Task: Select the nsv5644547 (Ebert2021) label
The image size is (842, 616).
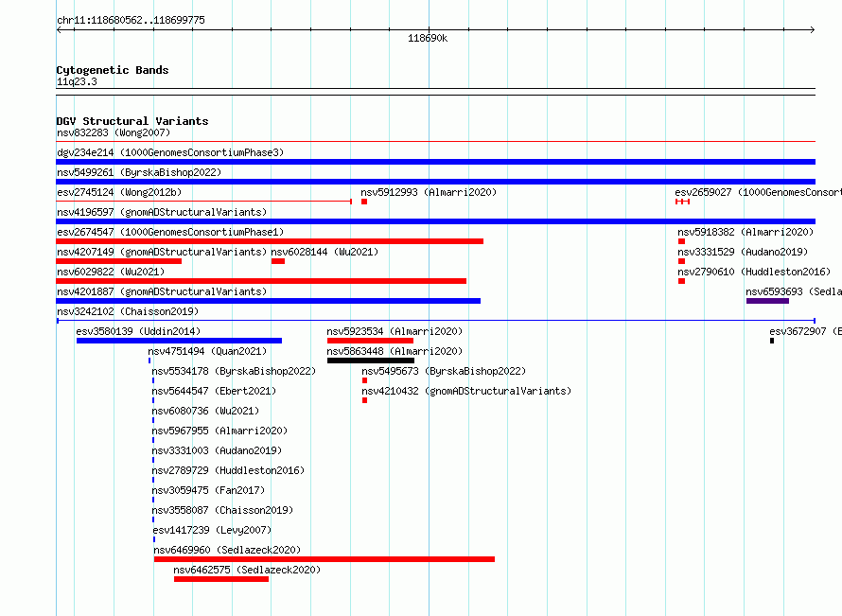Action: pos(214,391)
